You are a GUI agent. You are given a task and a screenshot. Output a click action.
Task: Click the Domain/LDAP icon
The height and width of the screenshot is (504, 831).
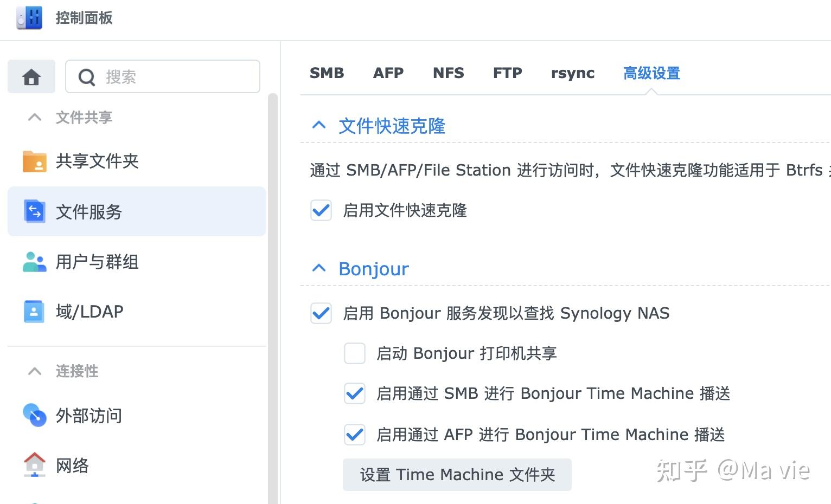34,312
